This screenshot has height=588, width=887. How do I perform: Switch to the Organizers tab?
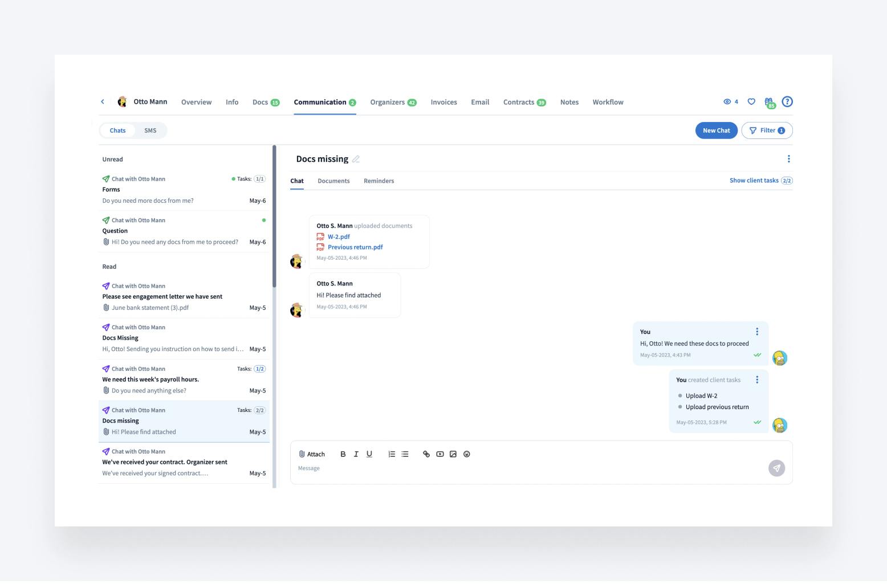(x=393, y=103)
